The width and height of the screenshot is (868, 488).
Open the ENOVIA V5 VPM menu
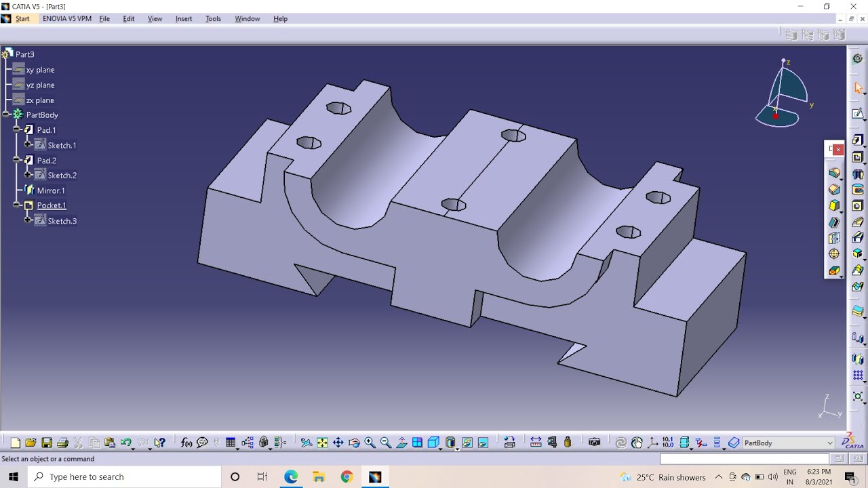(67, 19)
